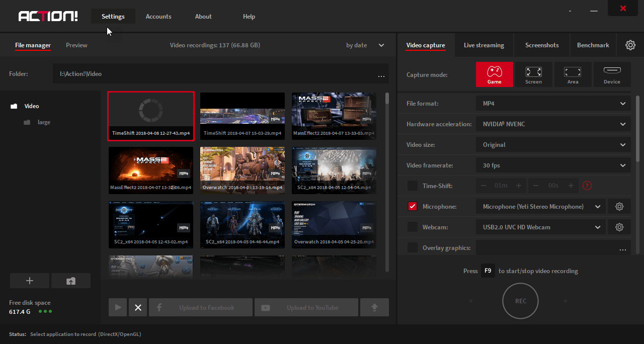Select SC2_x64 2018-04-05 12-54-04.mp4 thumbnail
Viewport: 644px width, 344px height.
pos(334,170)
